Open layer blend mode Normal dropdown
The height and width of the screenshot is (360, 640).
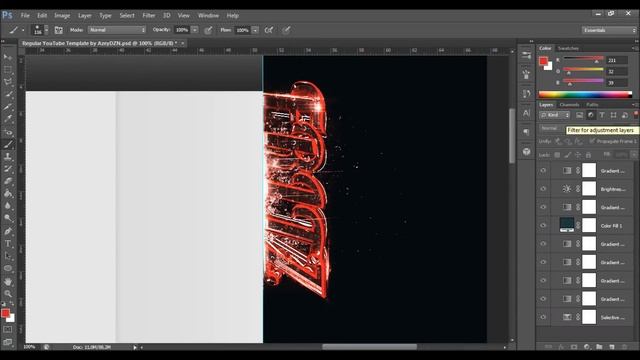tap(552, 128)
